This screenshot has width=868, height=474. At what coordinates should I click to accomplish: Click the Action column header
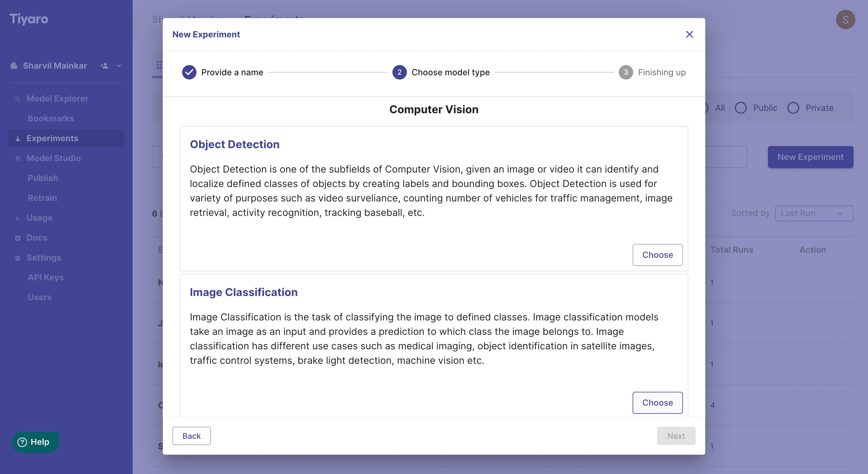tap(813, 250)
